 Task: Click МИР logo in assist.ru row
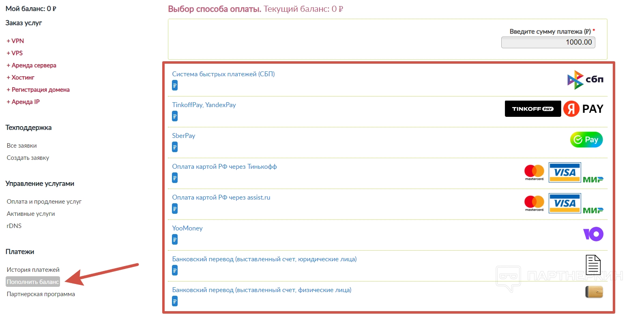(x=593, y=210)
